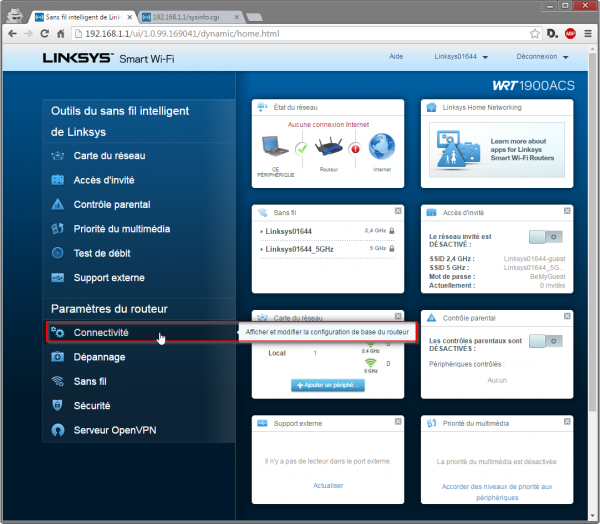Image resolution: width=600 pixels, height=524 pixels.
Task: Toggle the guest network switch
Action: [x=546, y=236]
